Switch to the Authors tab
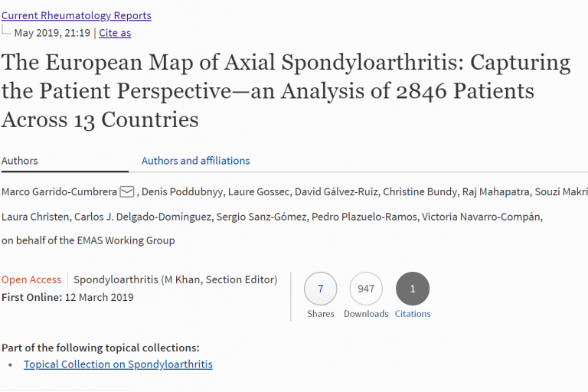The width and height of the screenshot is (588, 392). (20, 161)
